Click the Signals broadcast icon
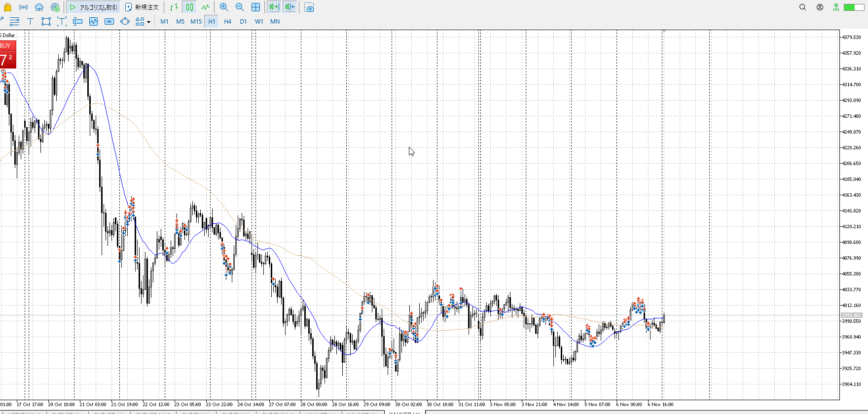The width and height of the screenshot is (868, 414). pos(23,7)
